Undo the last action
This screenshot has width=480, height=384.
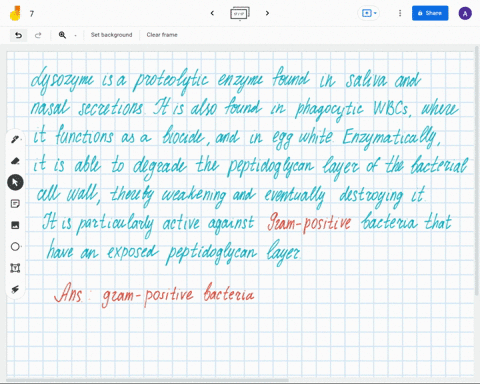pyautogui.click(x=18, y=35)
